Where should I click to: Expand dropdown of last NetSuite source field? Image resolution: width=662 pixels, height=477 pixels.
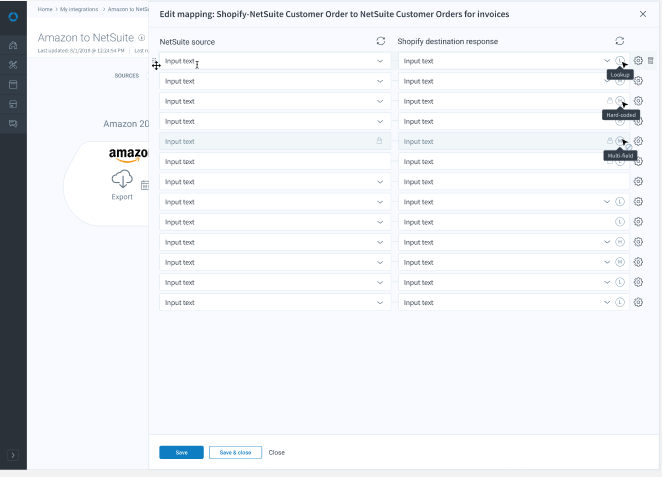[x=379, y=302]
